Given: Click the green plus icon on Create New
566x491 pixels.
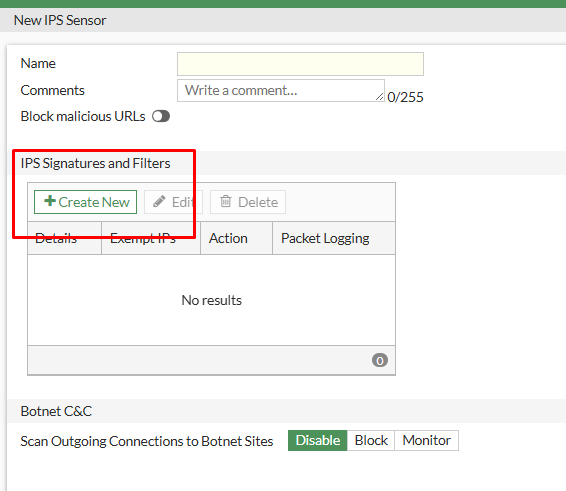Looking at the screenshot, I should point(49,201).
